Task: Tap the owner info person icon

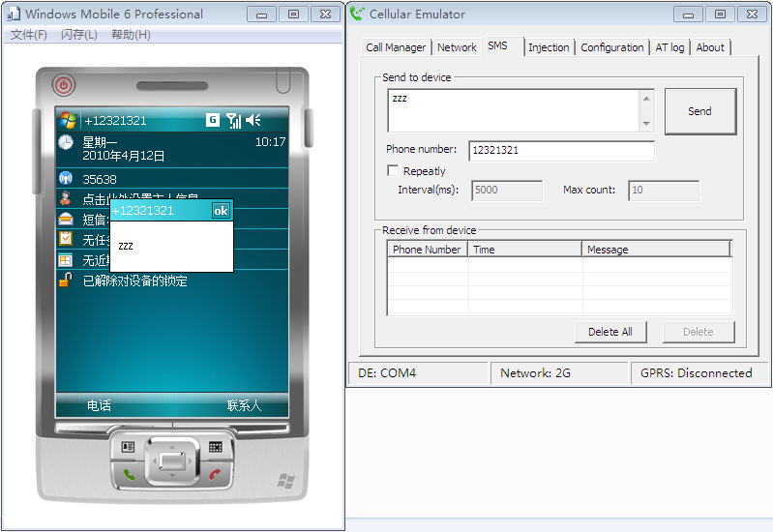Action: coord(65,198)
